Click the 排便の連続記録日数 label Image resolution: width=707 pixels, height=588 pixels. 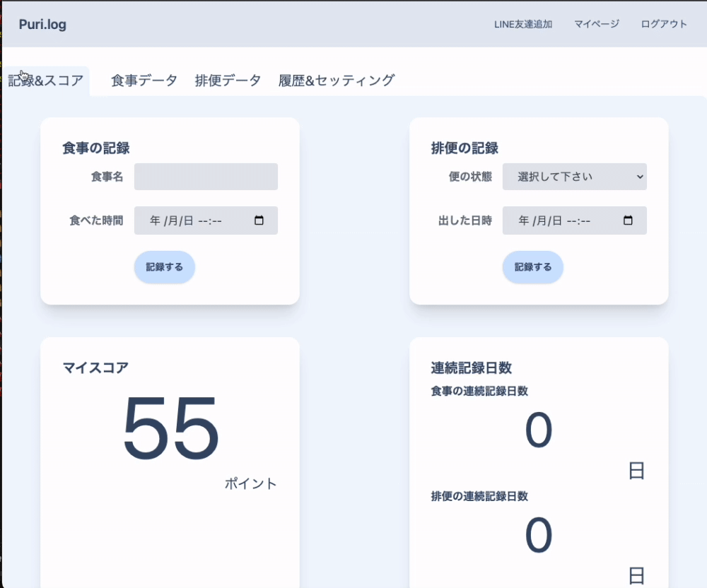[479, 496]
